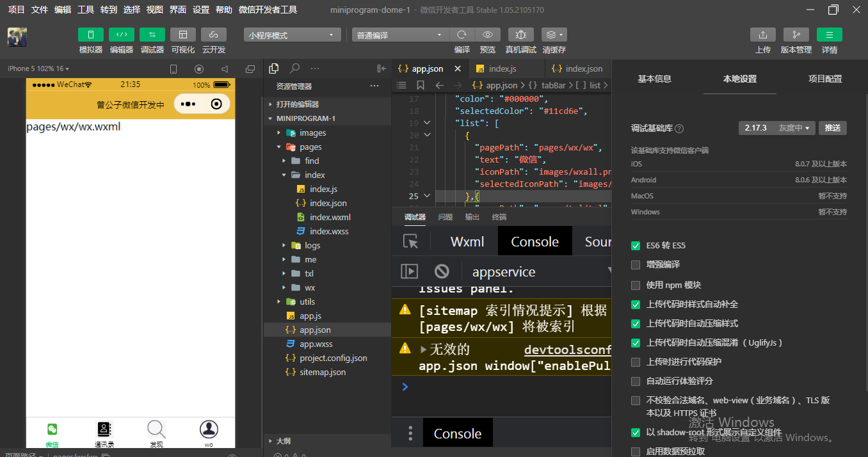
Task: Open the 项目 menu
Action: click(x=17, y=10)
